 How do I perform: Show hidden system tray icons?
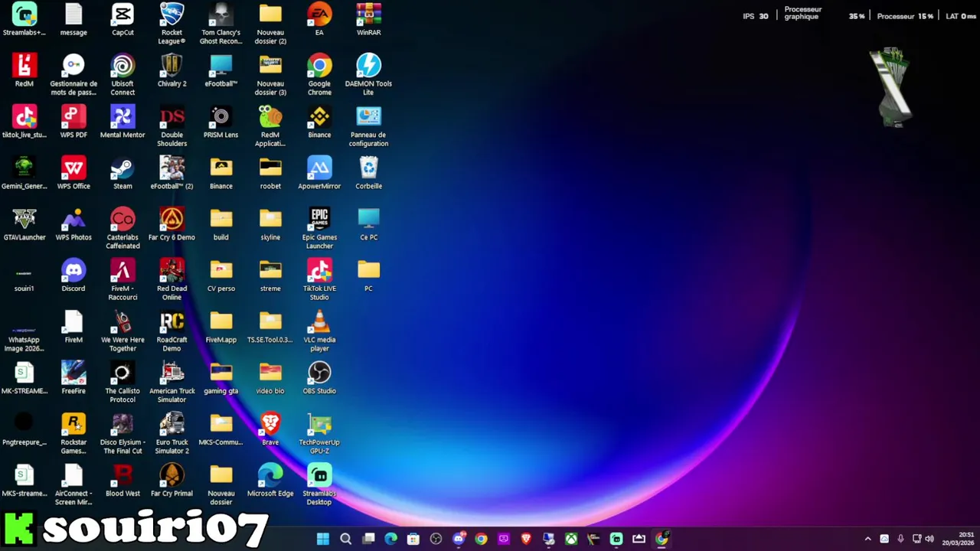click(x=867, y=539)
